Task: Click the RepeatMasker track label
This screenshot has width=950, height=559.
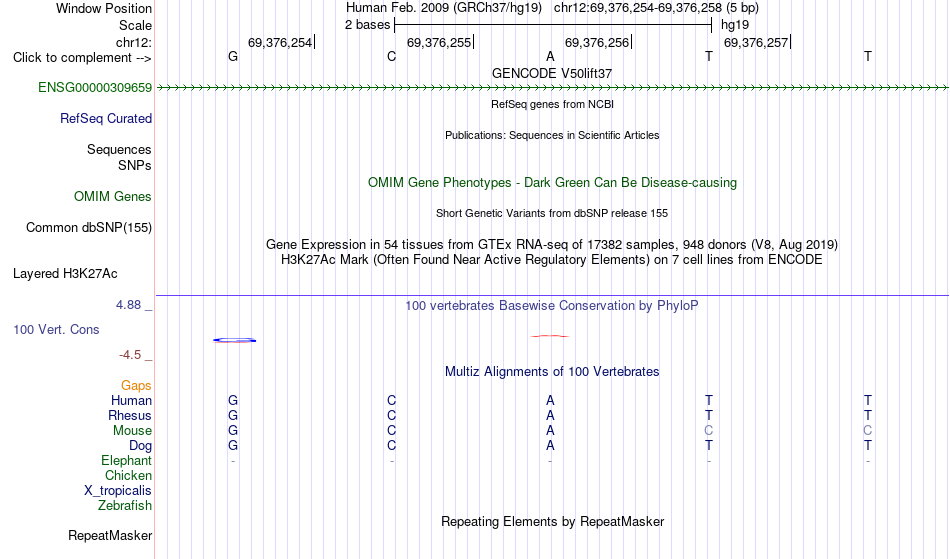Action: pyautogui.click(x=110, y=536)
